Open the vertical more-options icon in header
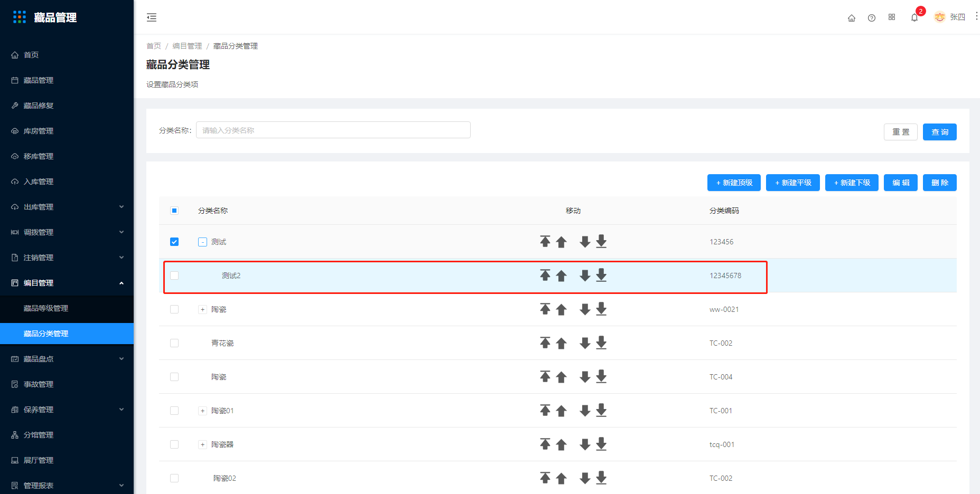The image size is (980, 494). coord(976,17)
